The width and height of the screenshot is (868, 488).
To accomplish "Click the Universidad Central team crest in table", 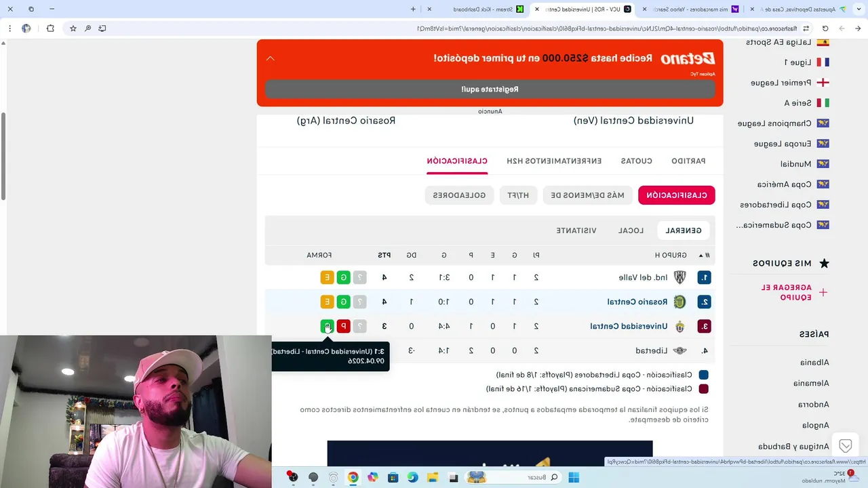I will [679, 326].
